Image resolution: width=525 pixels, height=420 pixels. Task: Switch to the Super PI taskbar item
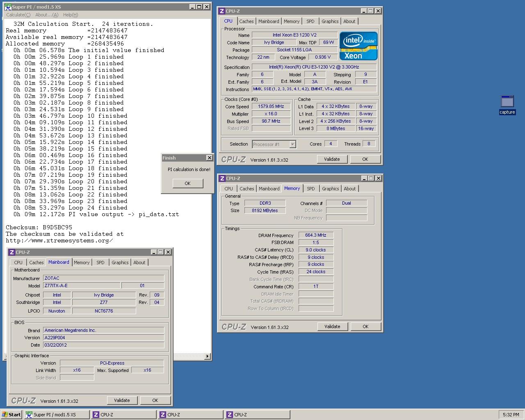point(56,415)
